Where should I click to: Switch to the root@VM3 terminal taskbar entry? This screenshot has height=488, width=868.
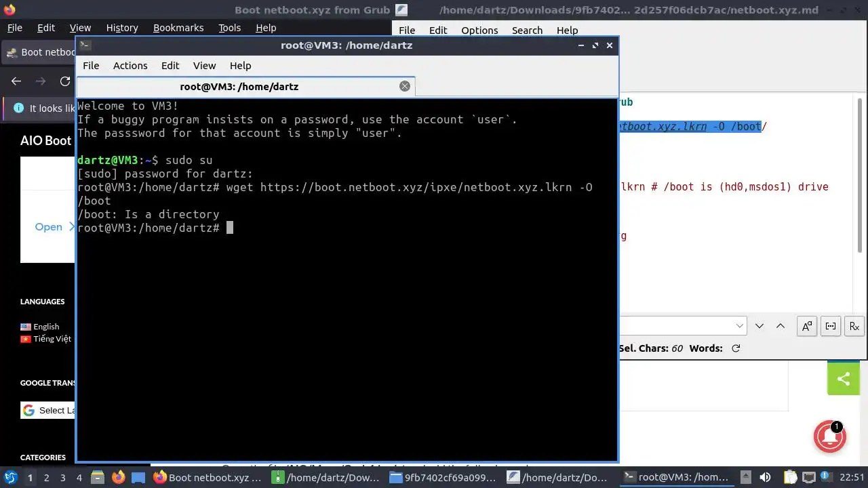[x=678, y=478]
